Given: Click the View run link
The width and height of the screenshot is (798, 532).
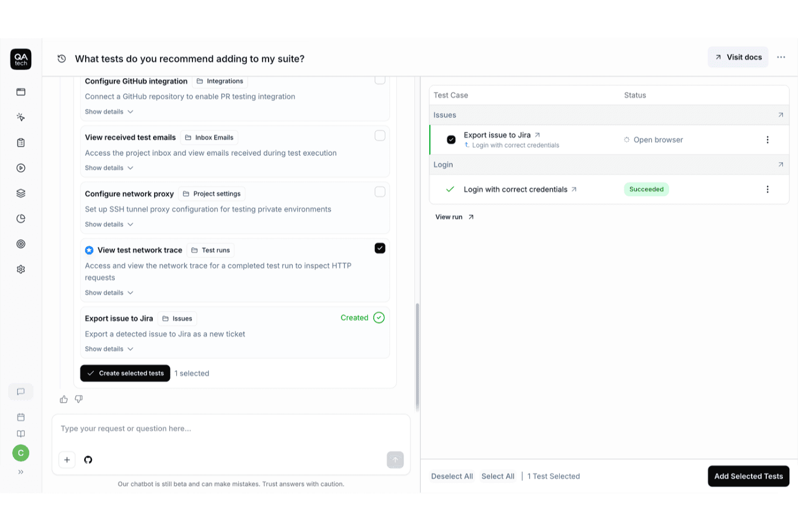Looking at the screenshot, I should [x=455, y=217].
